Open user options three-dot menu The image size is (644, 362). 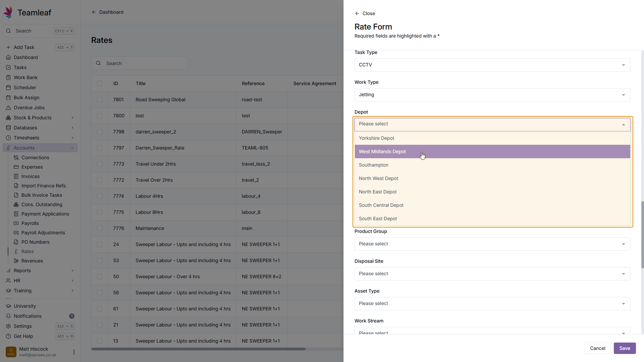(x=74, y=352)
